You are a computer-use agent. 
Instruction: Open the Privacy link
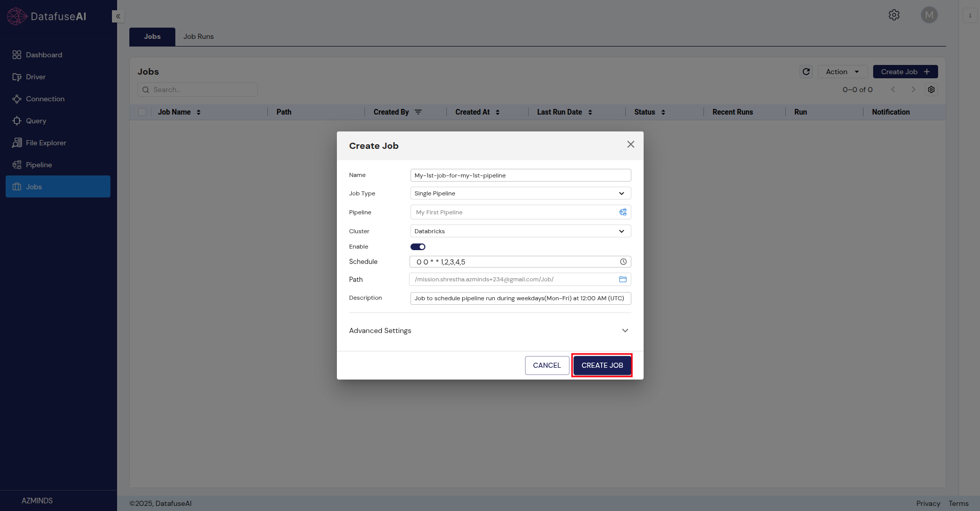pyautogui.click(x=927, y=503)
